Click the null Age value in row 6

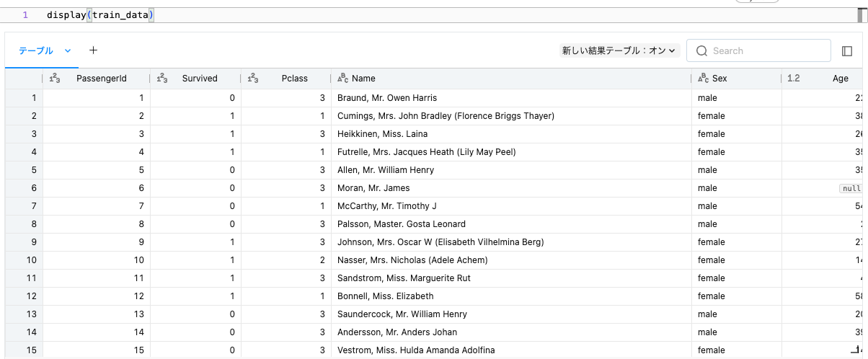click(x=851, y=188)
